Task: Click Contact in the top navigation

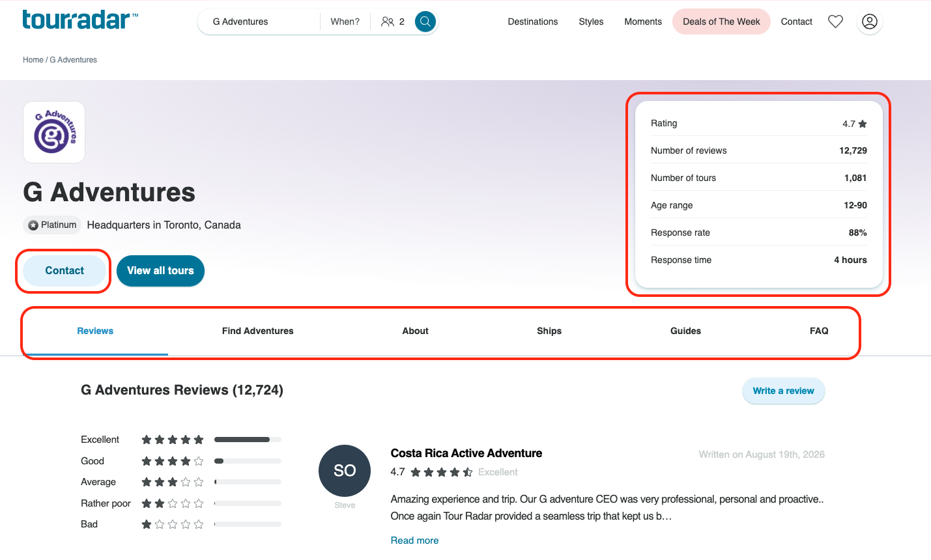Action: [x=797, y=21]
